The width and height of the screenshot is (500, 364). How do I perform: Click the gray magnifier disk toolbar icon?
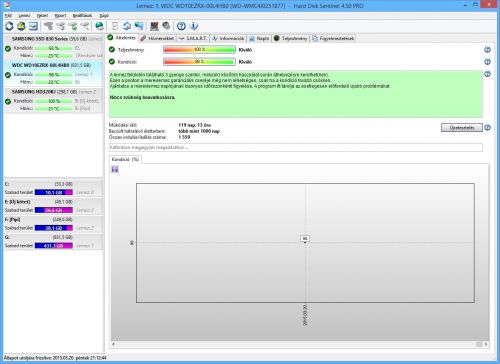tap(166, 26)
